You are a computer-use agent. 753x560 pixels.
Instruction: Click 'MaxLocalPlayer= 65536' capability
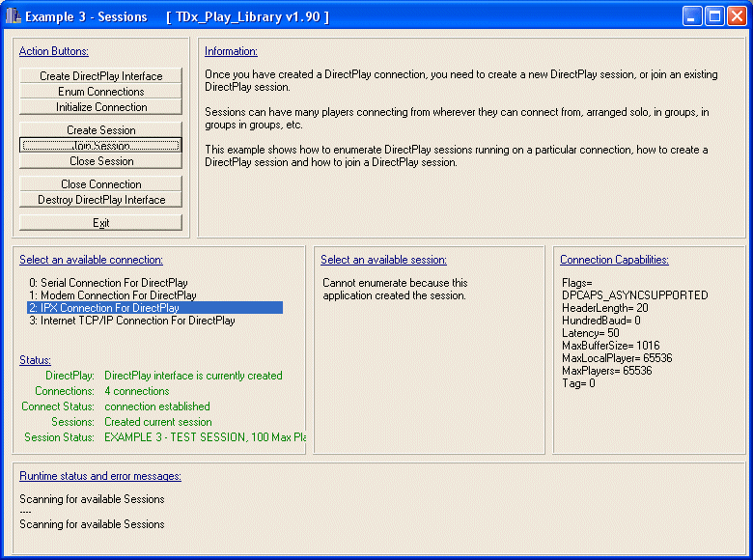[x=617, y=357]
